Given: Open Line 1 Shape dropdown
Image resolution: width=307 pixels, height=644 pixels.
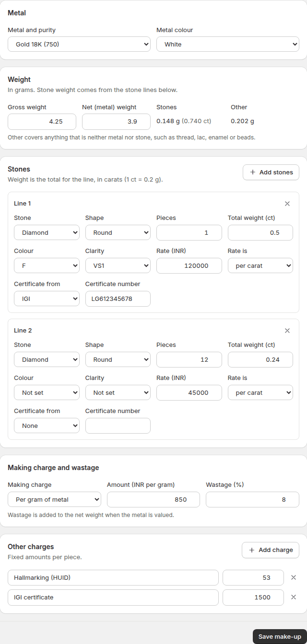Looking at the screenshot, I should pyautogui.click(x=118, y=232).
